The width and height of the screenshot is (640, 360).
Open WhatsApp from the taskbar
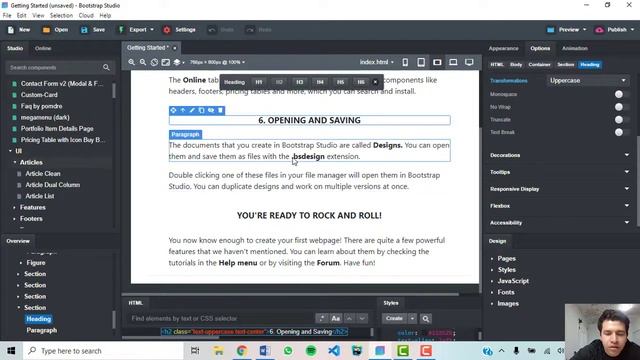pos(288,351)
